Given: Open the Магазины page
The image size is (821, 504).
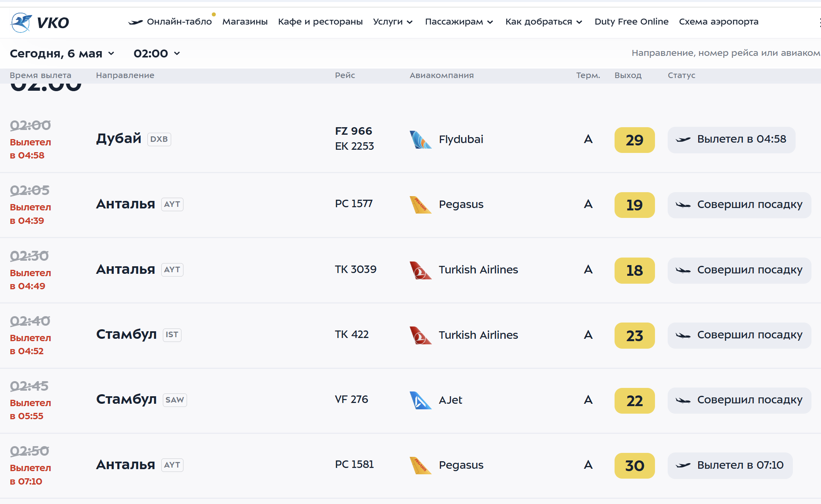Looking at the screenshot, I should tap(245, 22).
